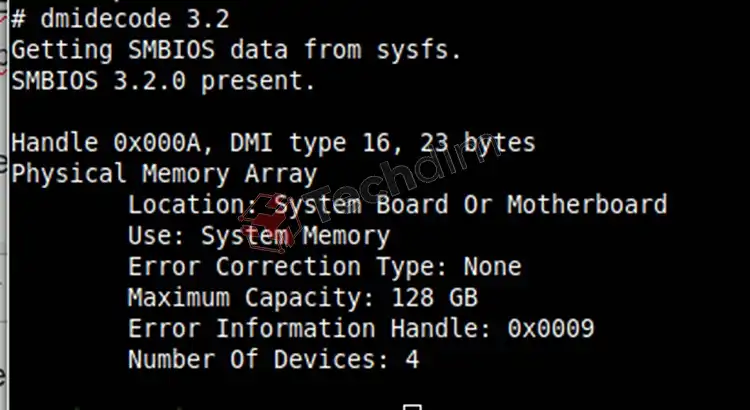Image resolution: width=750 pixels, height=410 pixels.
Task: Click the 'Physical Memory Array' heading
Action: 164,174
